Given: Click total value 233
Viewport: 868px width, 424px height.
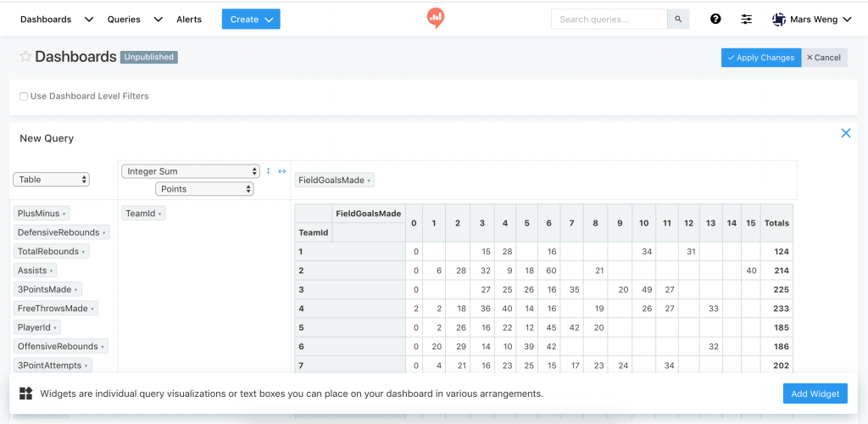Looking at the screenshot, I should (782, 309).
